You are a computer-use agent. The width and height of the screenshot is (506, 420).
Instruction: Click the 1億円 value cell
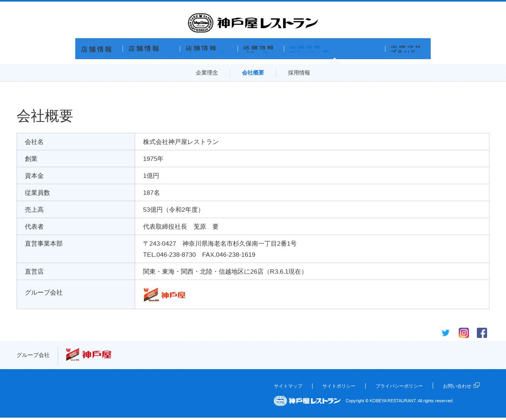(x=151, y=176)
